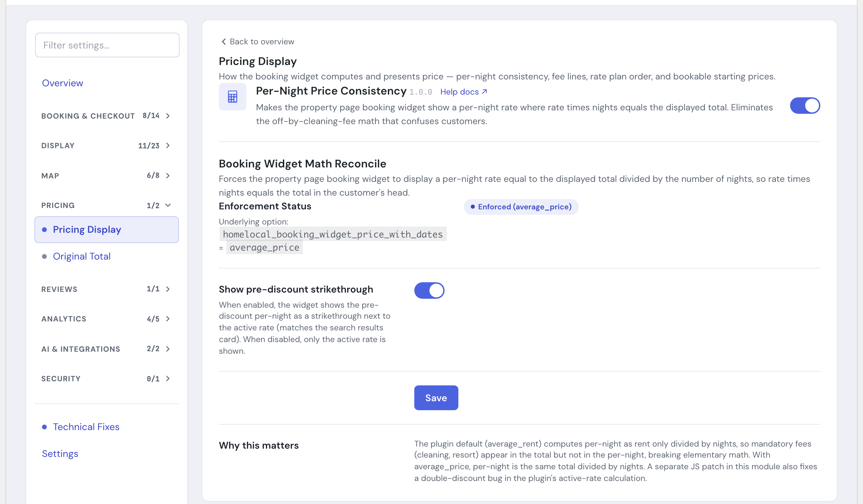The height and width of the screenshot is (504, 863).
Task: Click the BOOKING & CHECKOUT section label
Action: point(88,116)
